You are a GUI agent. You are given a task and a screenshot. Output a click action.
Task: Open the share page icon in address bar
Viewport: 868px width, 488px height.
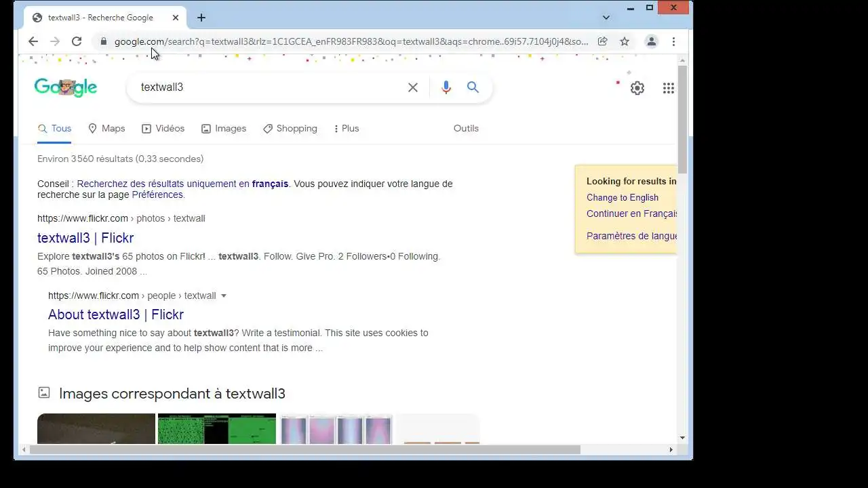point(602,41)
